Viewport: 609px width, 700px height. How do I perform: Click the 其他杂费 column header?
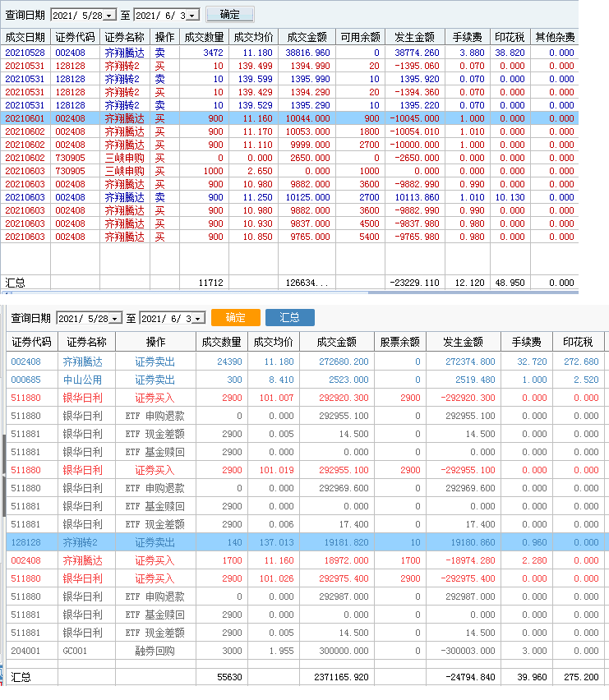pos(555,37)
